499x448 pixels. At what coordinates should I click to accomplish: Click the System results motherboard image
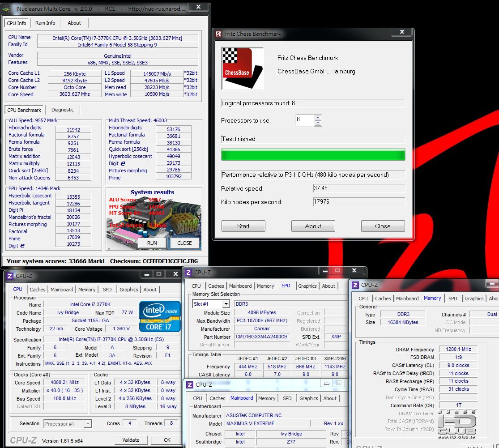154,219
